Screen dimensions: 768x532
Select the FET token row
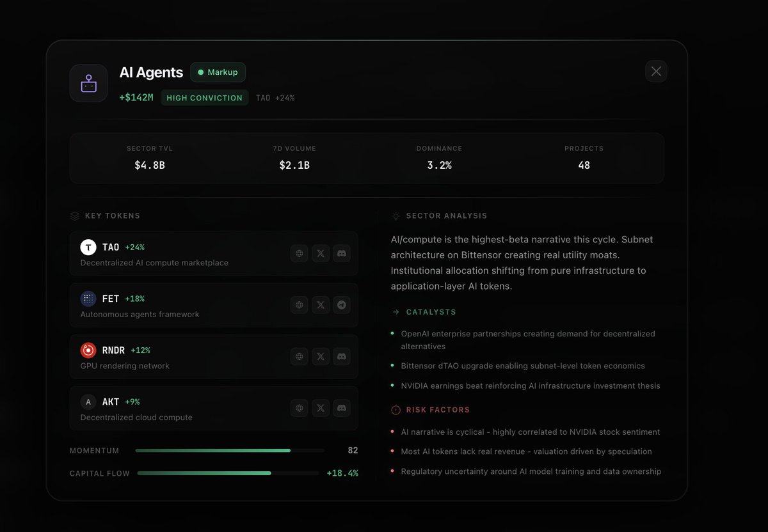214,305
